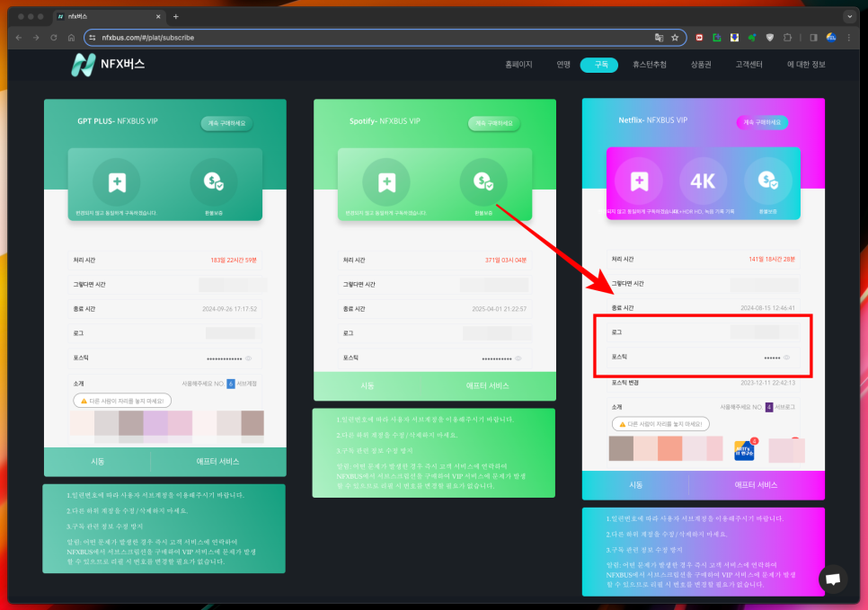Click GPT PLUS- NFXBUS VIP title
This screenshot has height=610, width=868.
click(118, 120)
